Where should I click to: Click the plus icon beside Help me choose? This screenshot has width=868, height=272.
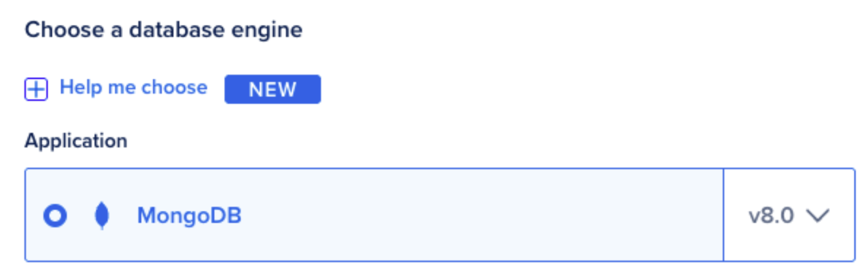(x=36, y=89)
